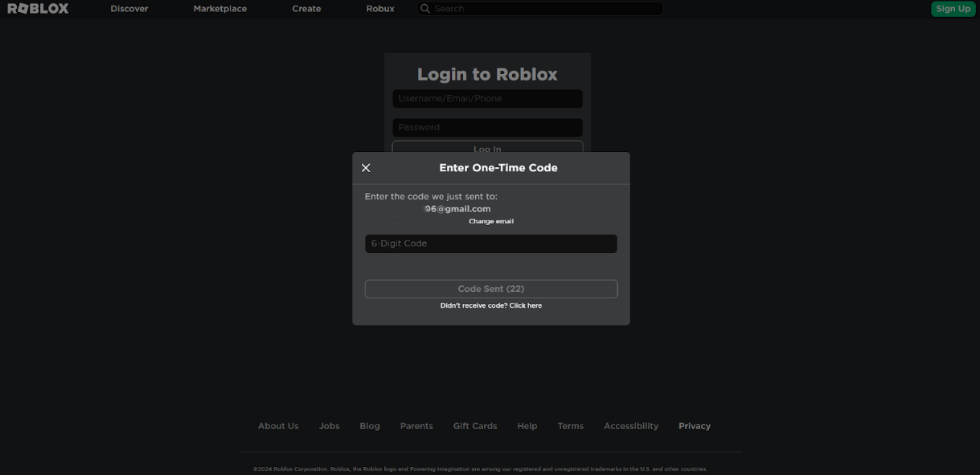The height and width of the screenshot is (475, 980).
Task: Go to Marketplace in the navigation
Action: (x=220, y=9)
